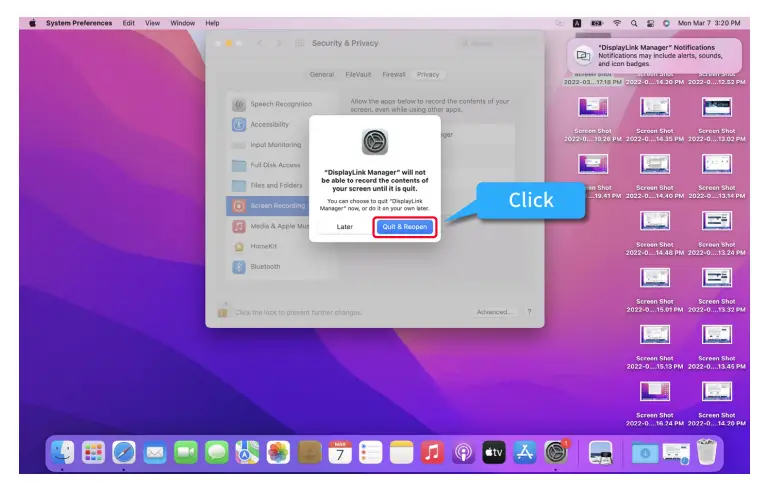Click the Advanced... button
This screenshot has height=488, width=758.
pos(494,312)
